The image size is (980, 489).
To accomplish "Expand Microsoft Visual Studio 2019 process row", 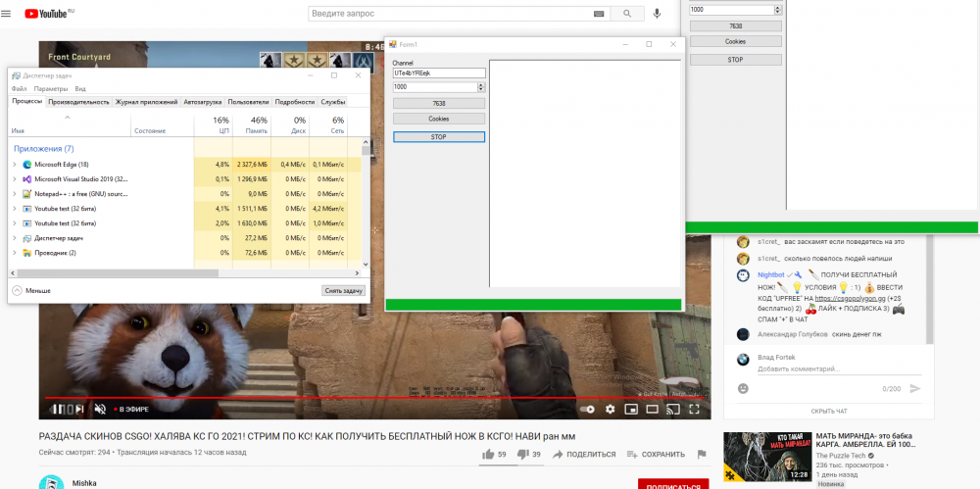I will point(15,179).
